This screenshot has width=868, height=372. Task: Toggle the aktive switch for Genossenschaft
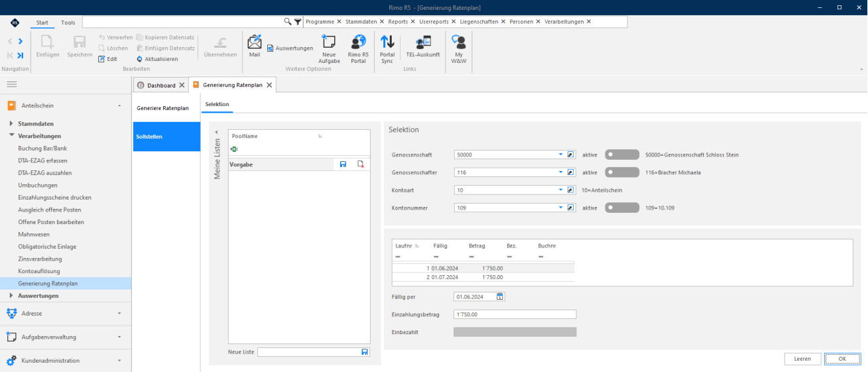[x=622, y=155]
